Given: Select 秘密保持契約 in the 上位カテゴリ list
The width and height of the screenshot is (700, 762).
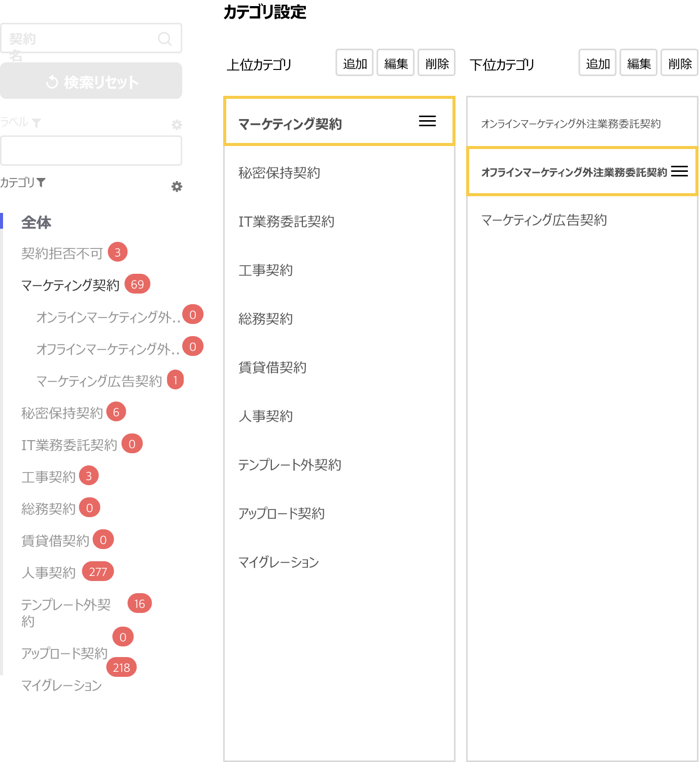Looking at the screenshot, I should 278,173.
